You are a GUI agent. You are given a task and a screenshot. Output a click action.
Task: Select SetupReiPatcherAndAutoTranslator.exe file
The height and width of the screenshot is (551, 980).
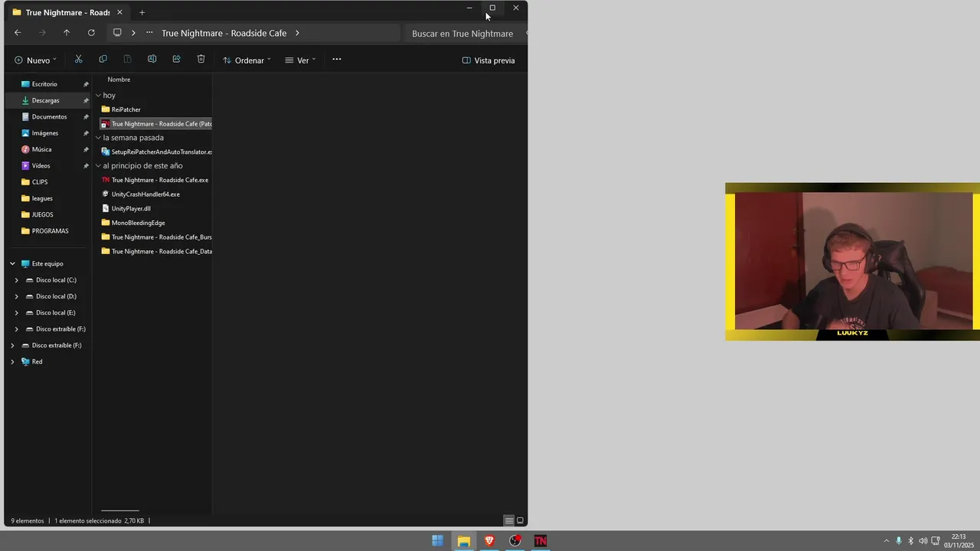point(155,152)
